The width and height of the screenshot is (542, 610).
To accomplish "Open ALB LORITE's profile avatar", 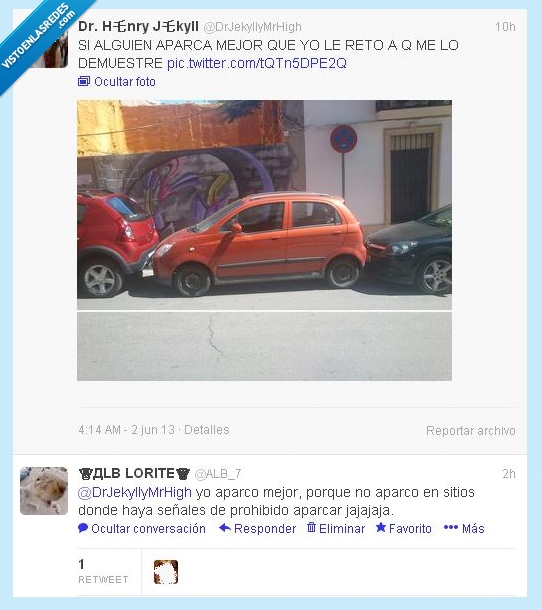I will (x=44, y=491).
